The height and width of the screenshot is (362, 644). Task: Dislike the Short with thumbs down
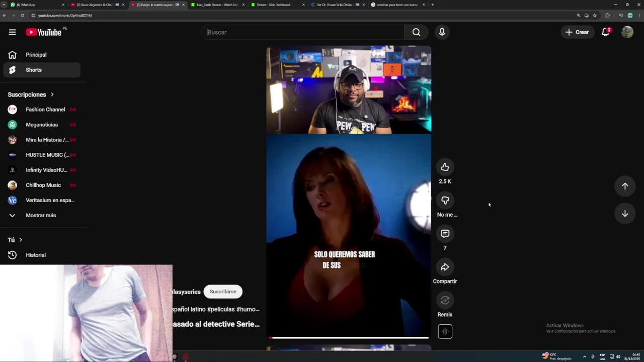445,200
